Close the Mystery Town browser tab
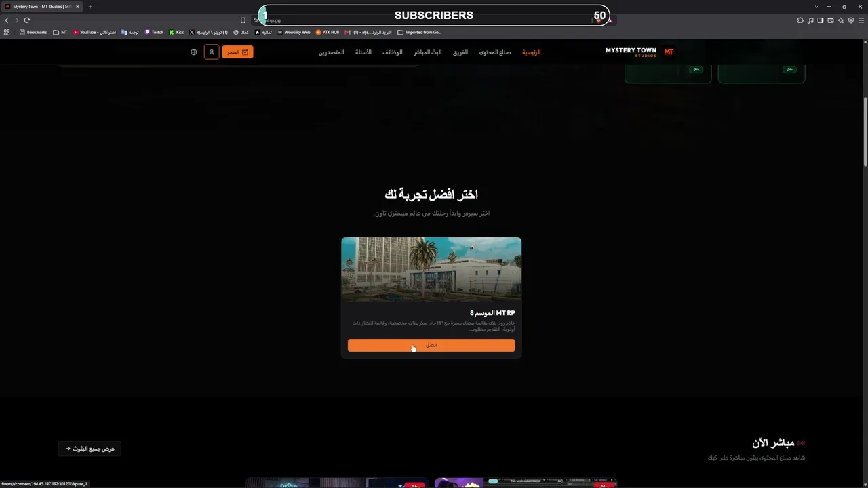The width and height of the screenshot is (868, 488). tap(77, 7)
